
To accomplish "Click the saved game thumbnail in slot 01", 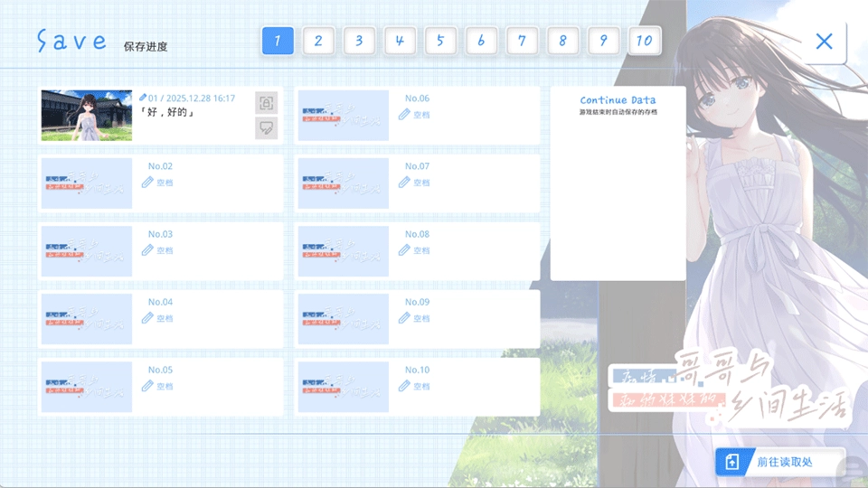I will (87, 115).
